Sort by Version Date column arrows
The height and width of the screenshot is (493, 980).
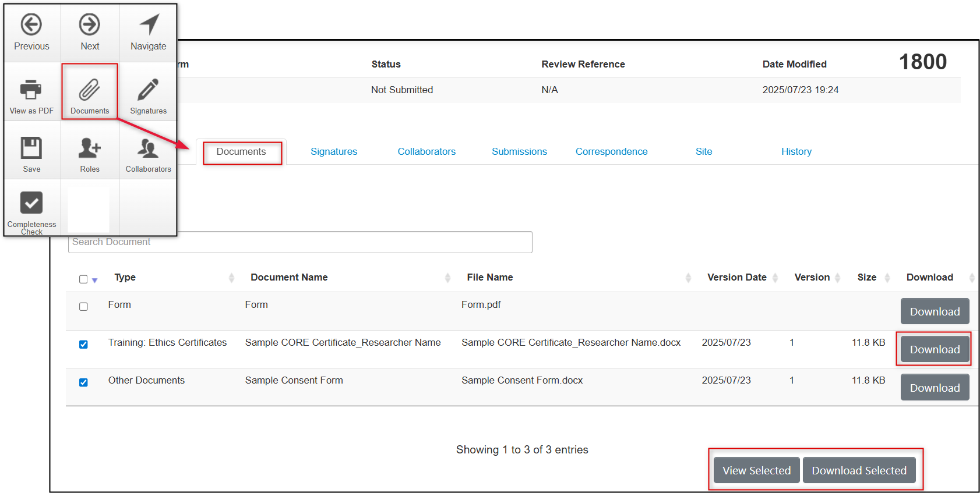pyautogui.click(x=775, y=278)
